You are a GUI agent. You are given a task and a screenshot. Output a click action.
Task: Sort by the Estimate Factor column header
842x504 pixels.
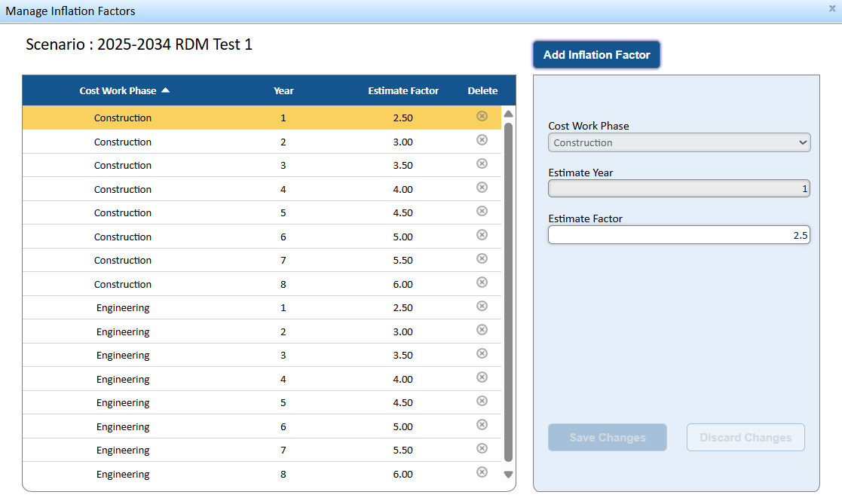pyautogui.click(x=403, y=90)
